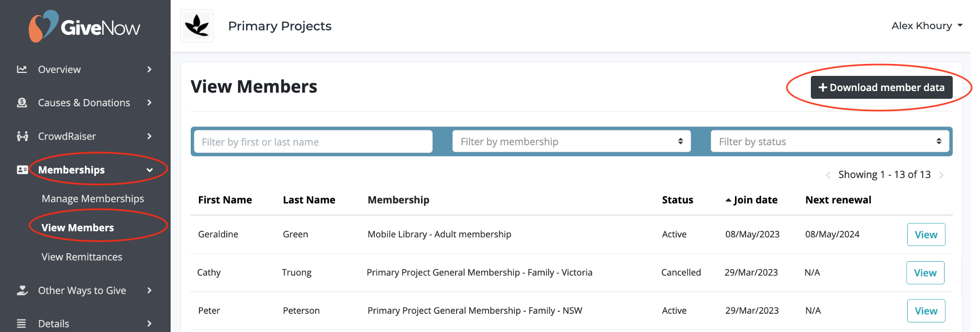The image size is (980, 332).
Task: Click the Download member data button
Action: point(881,87)
